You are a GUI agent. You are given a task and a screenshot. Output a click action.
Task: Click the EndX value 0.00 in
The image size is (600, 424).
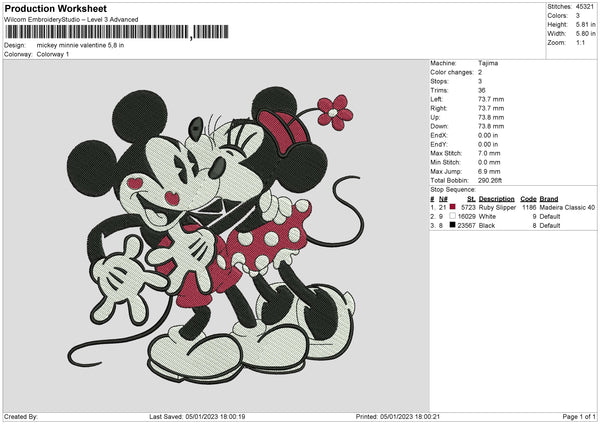pyautogui.click(x=488, y=135)
